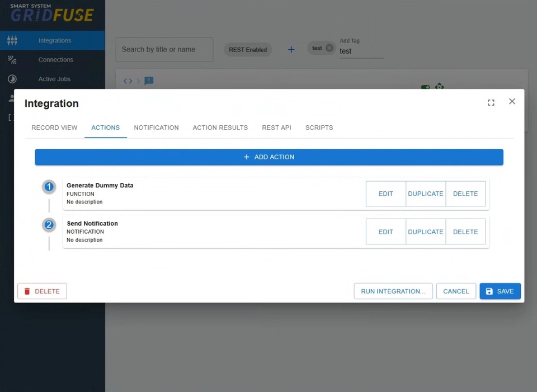Screen dimensions: 537x392
Task: Duplicate the Send Notification action
Action: click(426, 232)
